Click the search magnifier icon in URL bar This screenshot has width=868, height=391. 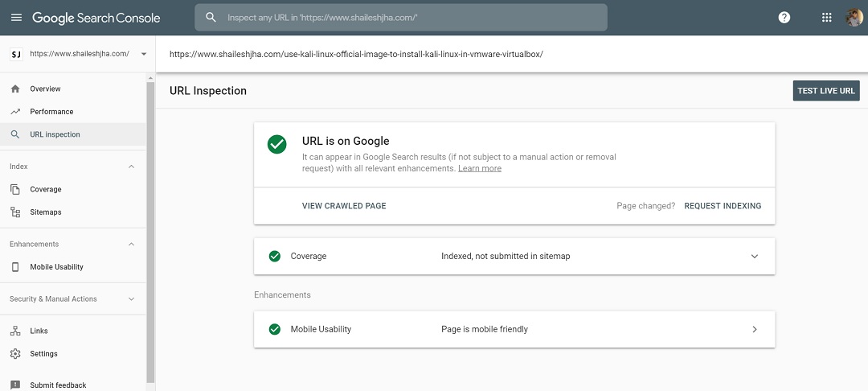tap(211, 17)
